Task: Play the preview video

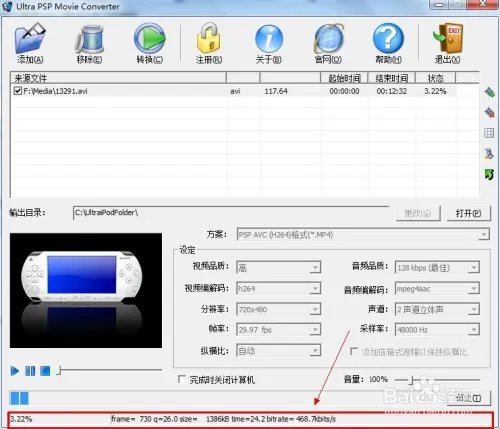Action: [15, 371]
